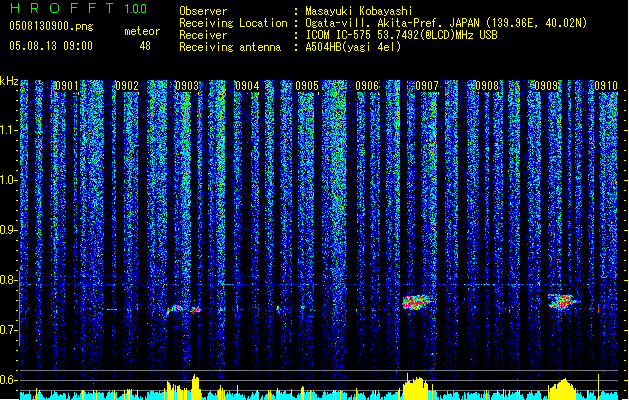Click the Observer label
This screenshot has height=400, width=629.
(203, 11)
